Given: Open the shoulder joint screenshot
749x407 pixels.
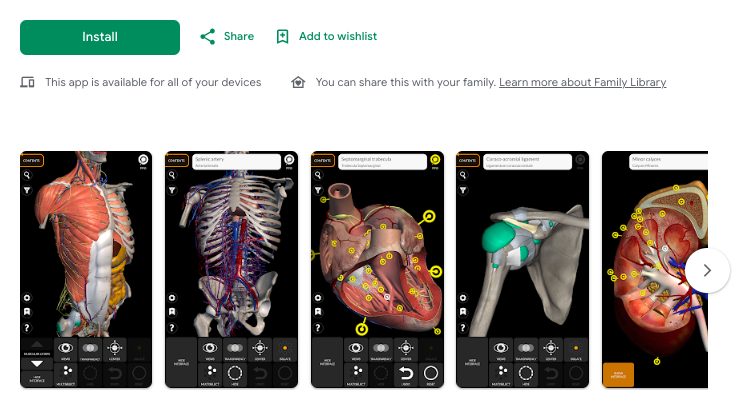Looking at the screenshot, I should [x=522, y=269].
